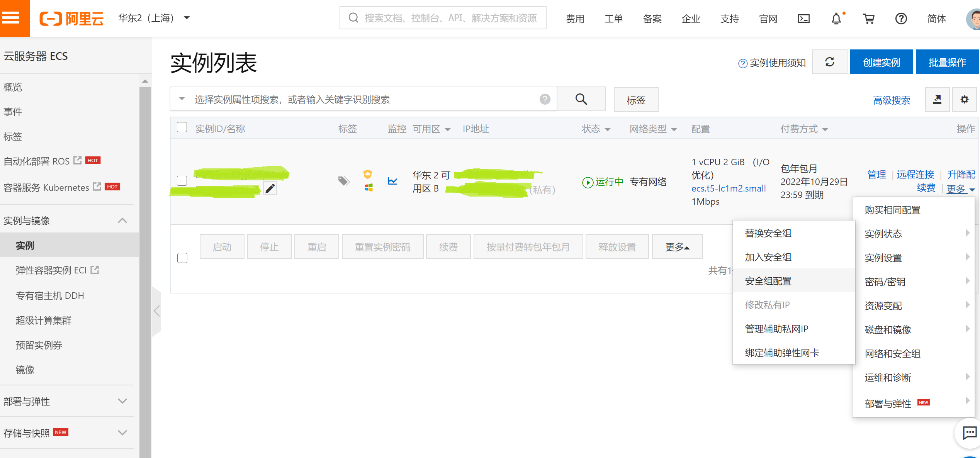Screen dimensions: 980x458
Task: Check the checkbox next to the bottom action bar
Action: click(x=182, y=258)
